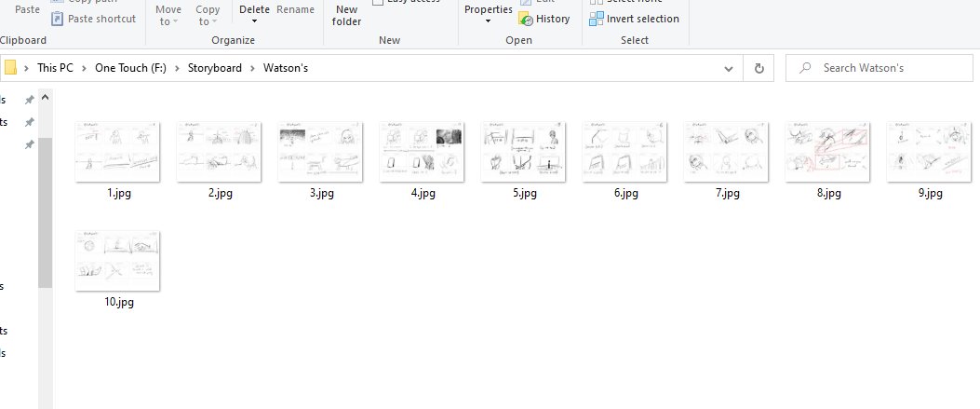The image size is (980, 409).
Task: Click Rename in the Organize group
Action: tap(296, 9)
